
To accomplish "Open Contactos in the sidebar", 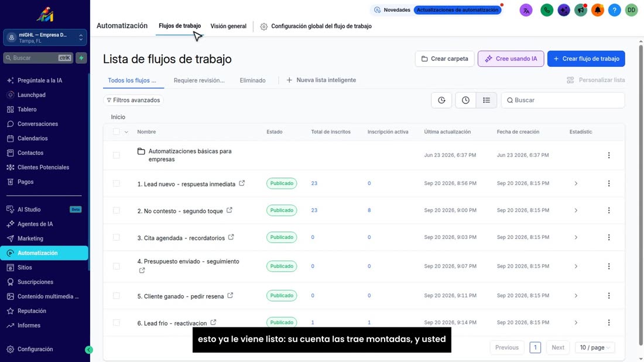I will 30,153.
